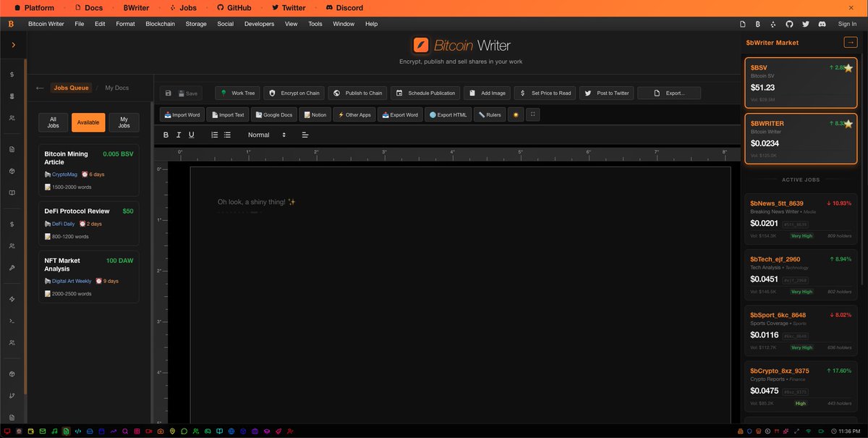Viewport: 868px width, 438px height.
Task: Open the Digital Art Weekly link
Action: [72, 281]
